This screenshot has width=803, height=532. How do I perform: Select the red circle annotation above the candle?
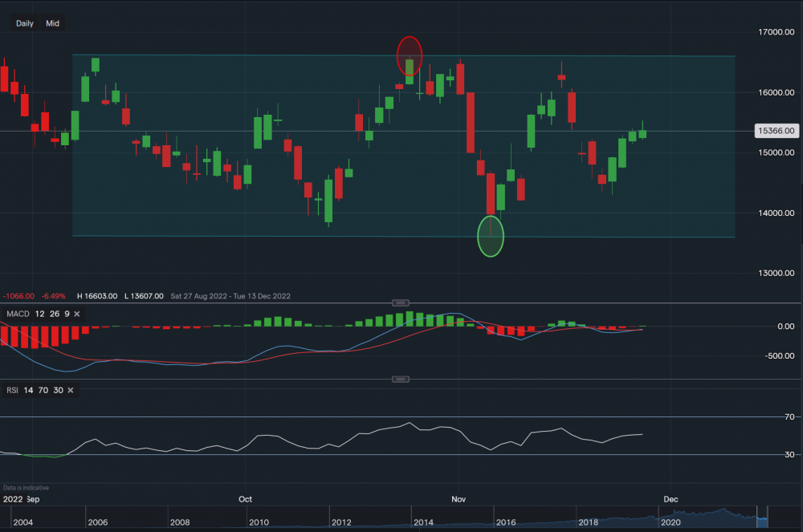pos(409,55)
